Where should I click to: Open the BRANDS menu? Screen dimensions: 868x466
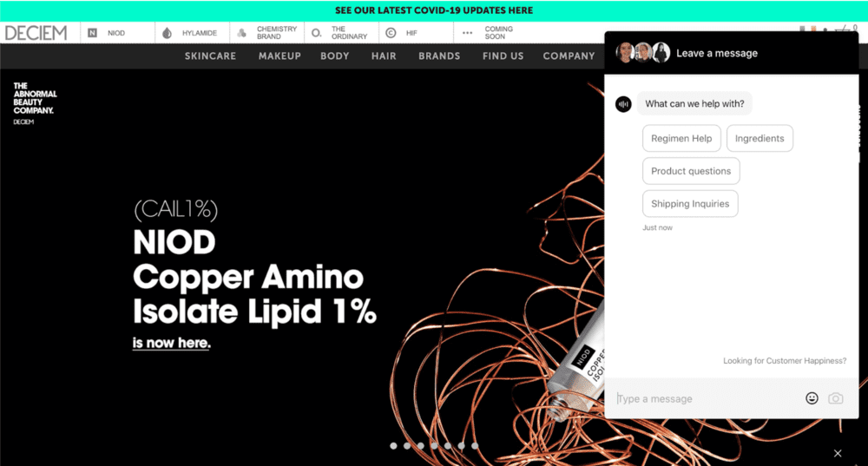tap(439, 56)
